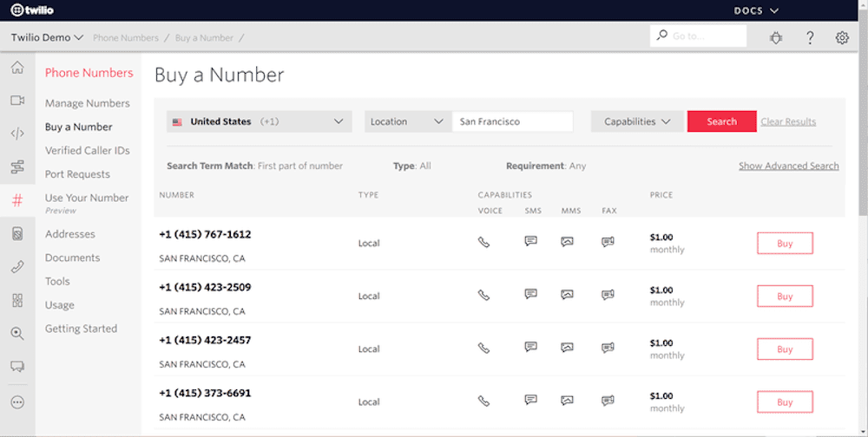This screenshot has height=437, width=868.
Task: Click voice icon for +1 (415) 423-2457
Action: 483,348
